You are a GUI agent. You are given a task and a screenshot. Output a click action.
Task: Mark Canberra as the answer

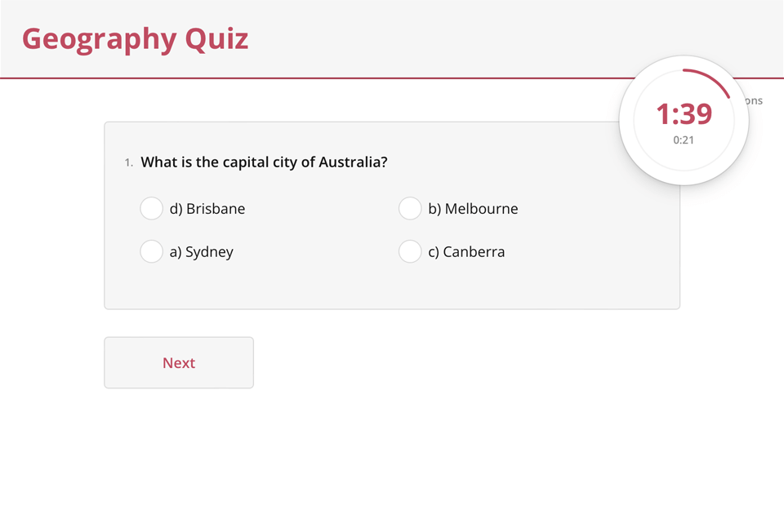point(410,251)
